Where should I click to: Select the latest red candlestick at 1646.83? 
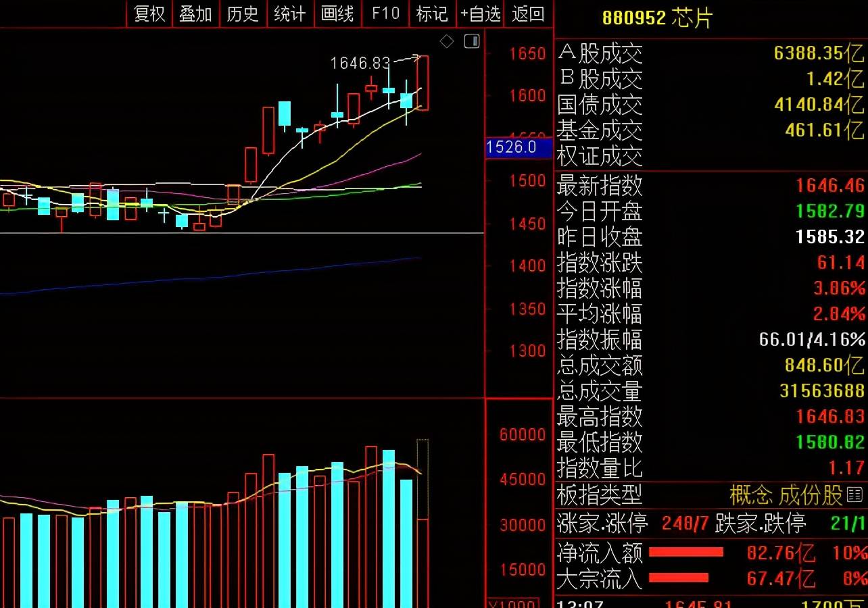[423, 82]
